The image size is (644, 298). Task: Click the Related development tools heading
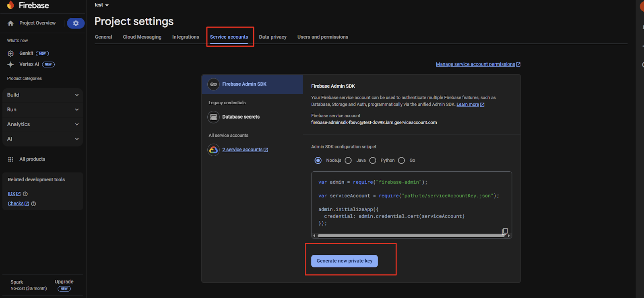click(x=36, y=180)
